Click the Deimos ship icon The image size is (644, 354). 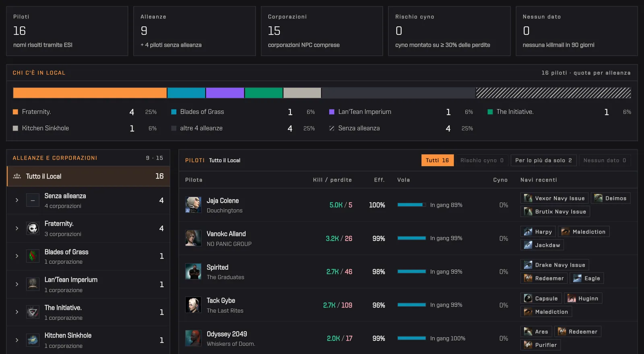coord(598,198)
